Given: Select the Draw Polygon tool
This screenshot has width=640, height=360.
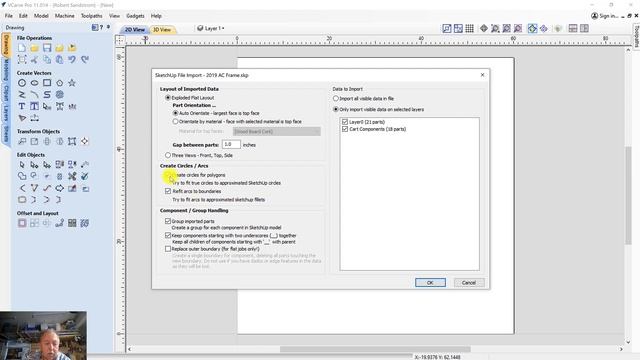Looking at the screenshot, I should 60,83.
